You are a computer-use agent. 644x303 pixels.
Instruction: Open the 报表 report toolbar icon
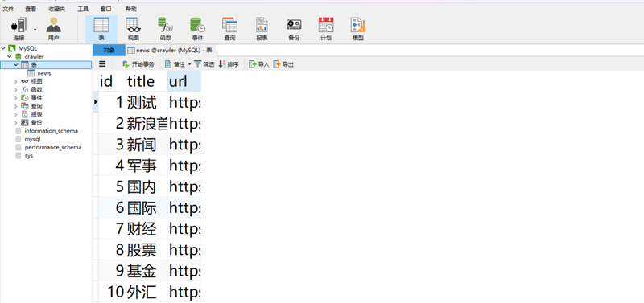coord(262,30)
